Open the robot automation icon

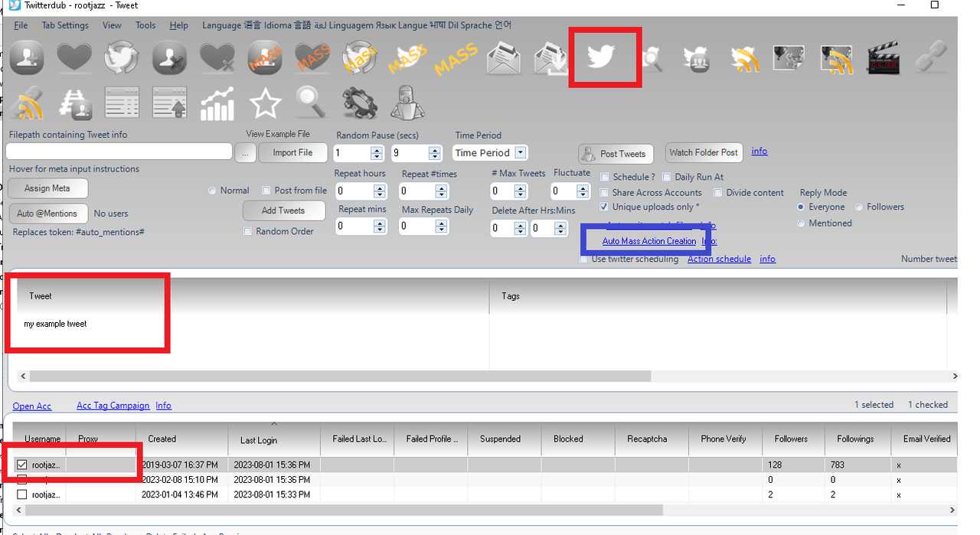click(x=407, y=103)
